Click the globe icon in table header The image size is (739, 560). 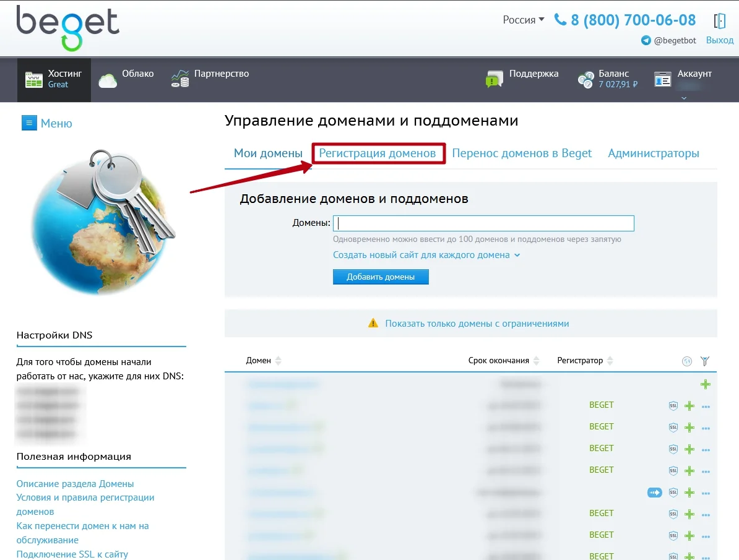click(x=687, y=361)
